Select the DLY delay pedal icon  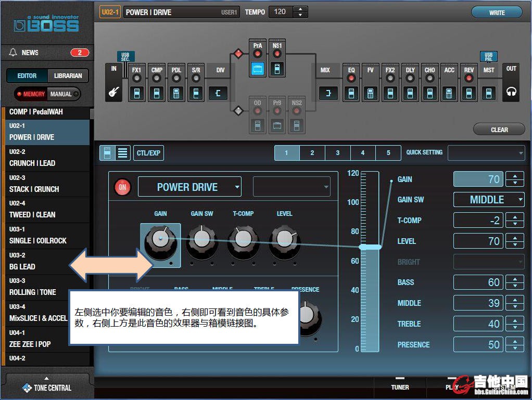[410, 93]
